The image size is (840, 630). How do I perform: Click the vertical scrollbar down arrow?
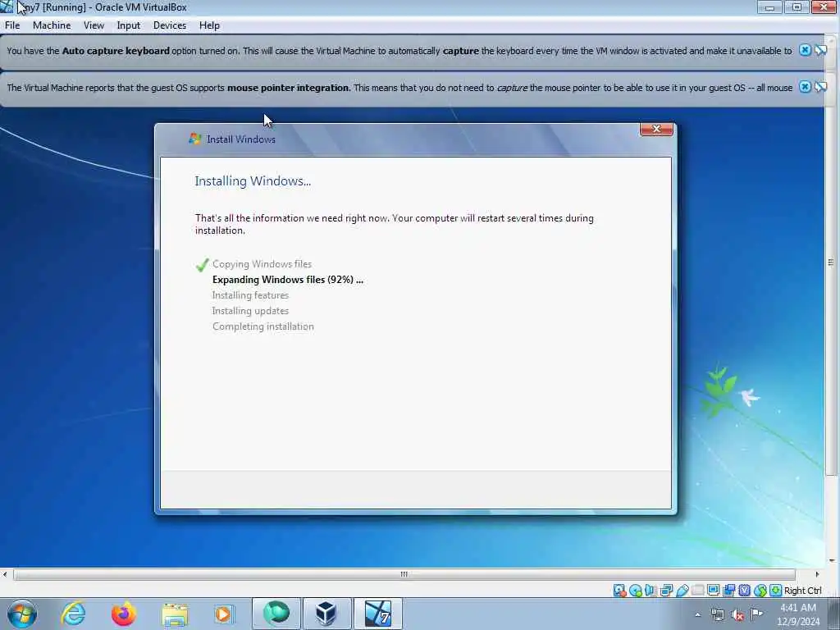pos(832,561)
